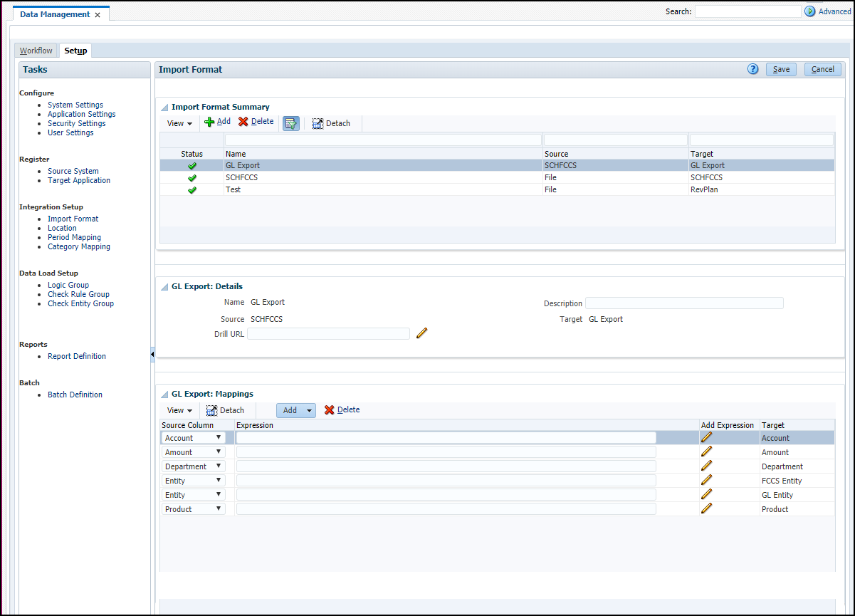
Task: Open the Import Format link under Integration Setup
Action: [73, 219]
